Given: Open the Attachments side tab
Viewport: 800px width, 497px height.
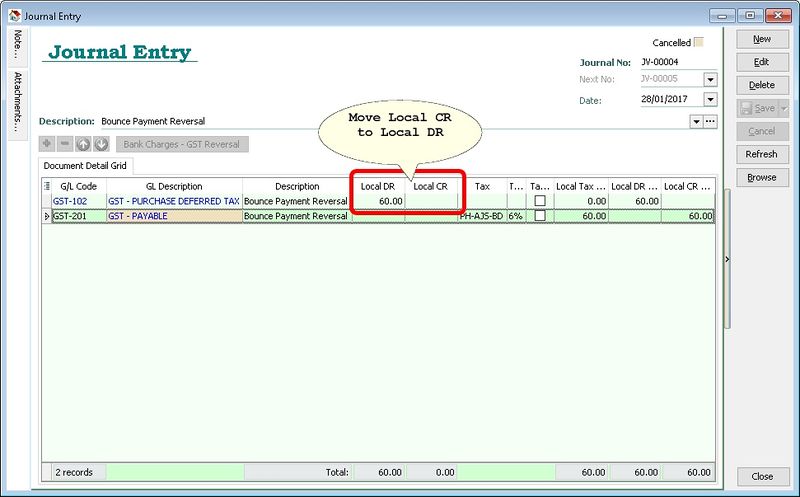Looking at the screenshot, I should coord(17,101).
